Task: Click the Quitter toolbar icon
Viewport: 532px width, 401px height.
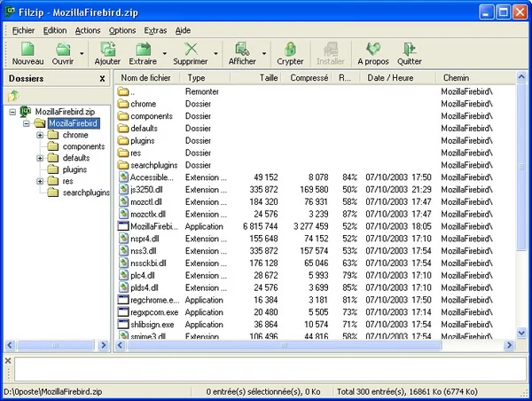Action: tap(409, 49)
